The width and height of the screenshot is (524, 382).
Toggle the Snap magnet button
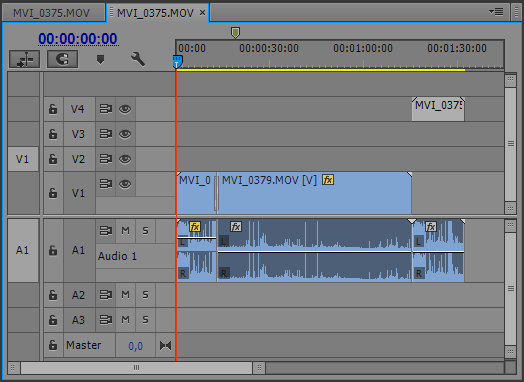point(62,59)
